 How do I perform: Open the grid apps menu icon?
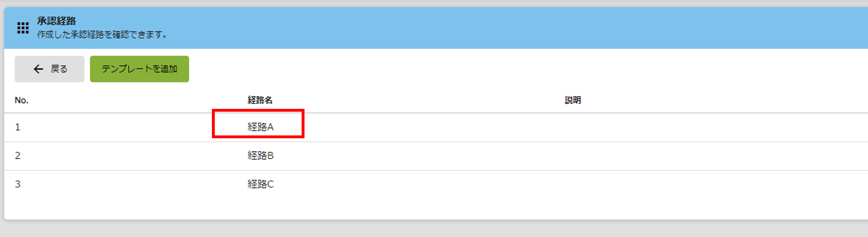click(23, 28)
